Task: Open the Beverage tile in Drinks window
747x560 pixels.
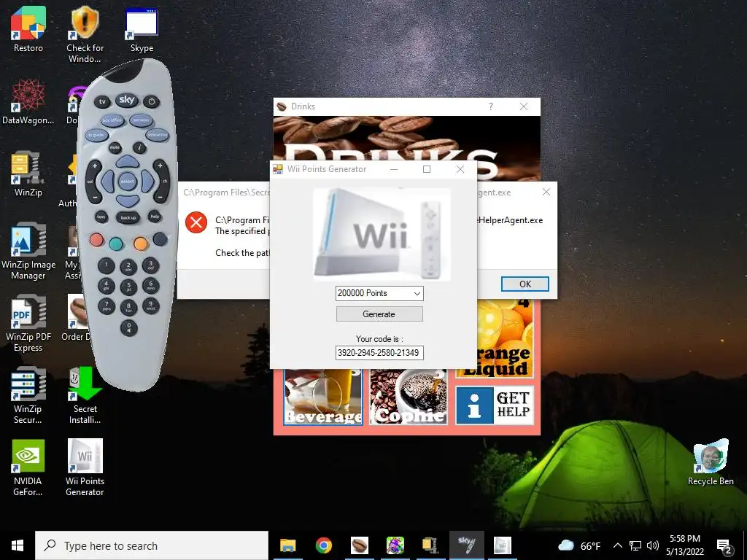Action: pos(323,397)
